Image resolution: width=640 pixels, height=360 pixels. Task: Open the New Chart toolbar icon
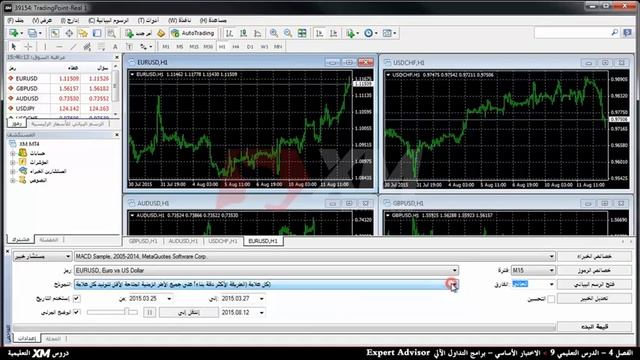[x=14, y=33]
